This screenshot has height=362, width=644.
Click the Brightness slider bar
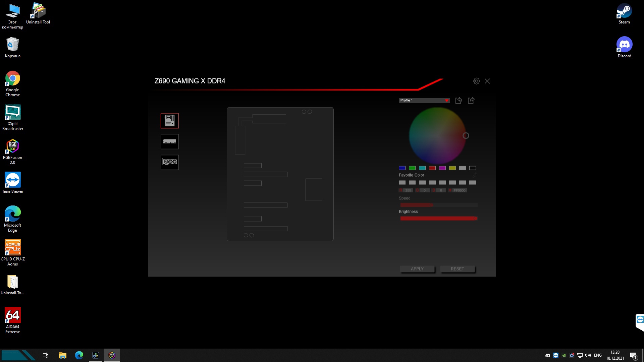(438, 219)
